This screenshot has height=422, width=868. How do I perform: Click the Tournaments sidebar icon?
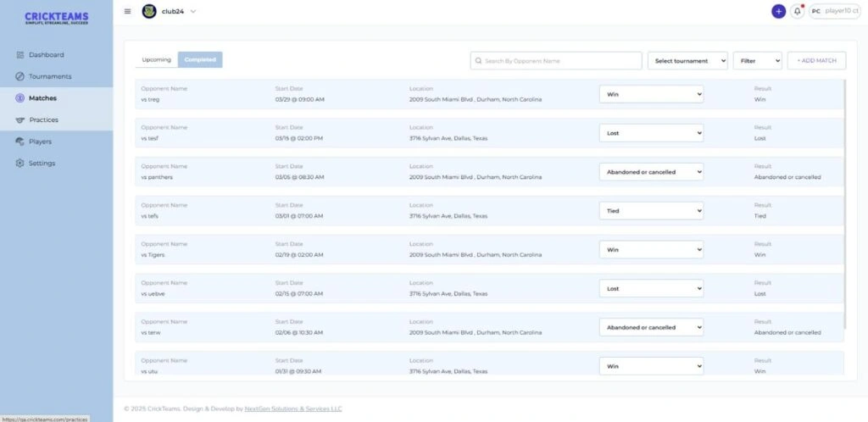pyautogui.click(x=19, y=76)
